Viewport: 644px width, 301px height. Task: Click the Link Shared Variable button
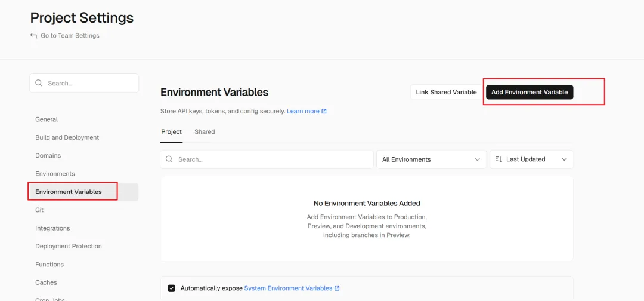pyautogui.click(x=446, y=92)
